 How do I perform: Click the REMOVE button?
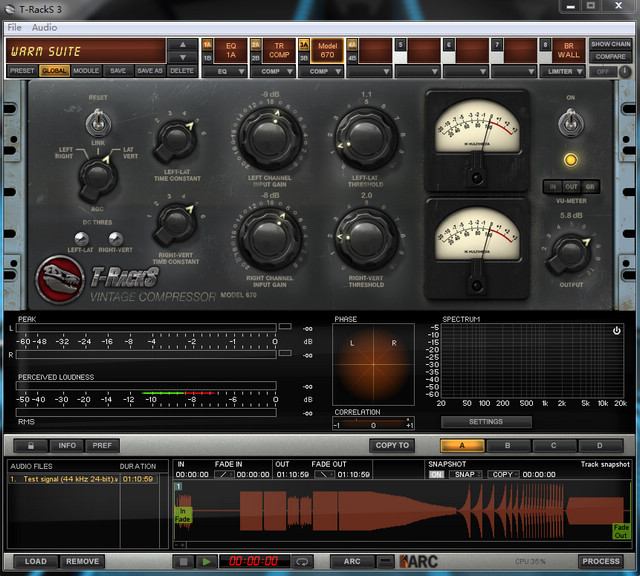[82, 561]
